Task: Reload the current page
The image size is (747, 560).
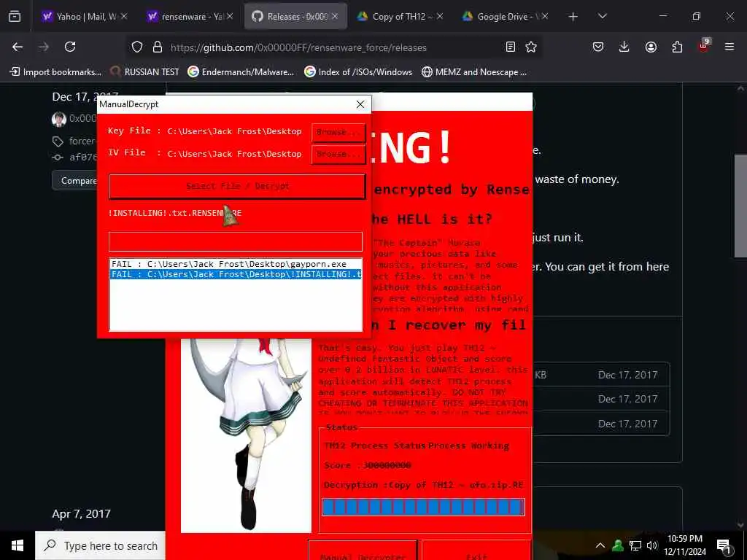Action: click(70, 47)
